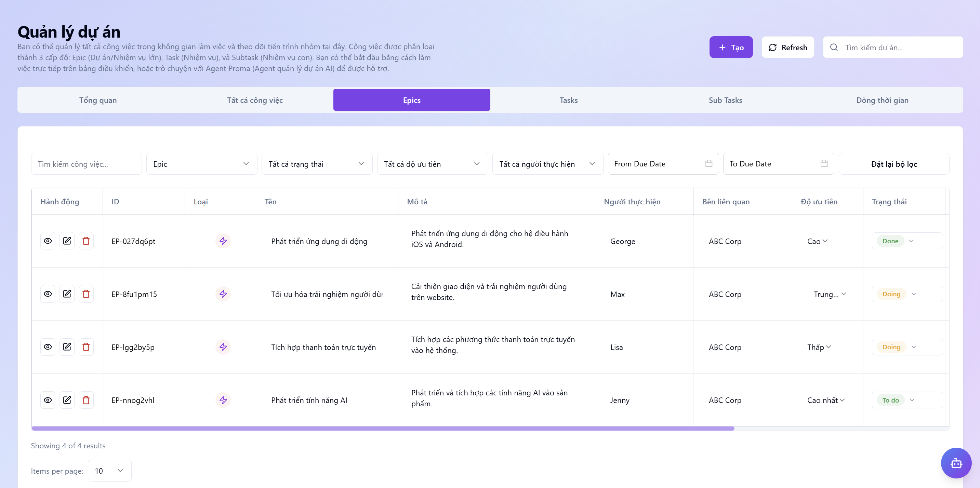Click the Refresh button
This screenshot has width=980, height=488.
(787, 47)
